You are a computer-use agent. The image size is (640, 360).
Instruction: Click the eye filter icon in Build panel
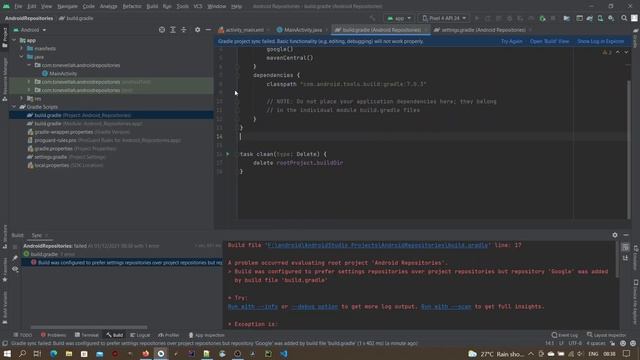tap(15, 269)
